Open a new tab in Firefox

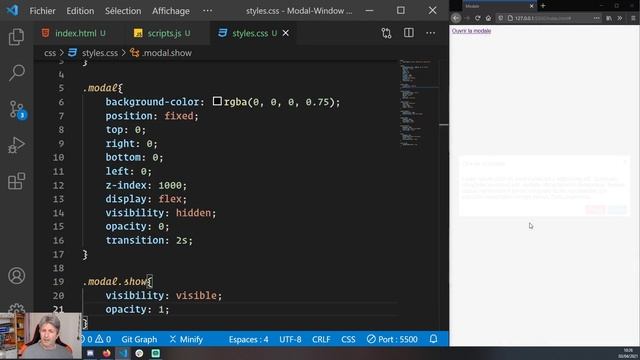point(543,6)
